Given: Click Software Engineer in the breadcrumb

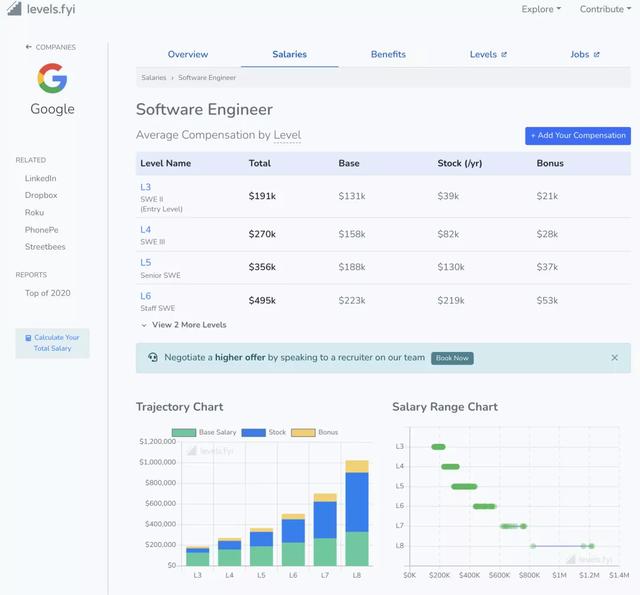Looking at the screenshot, I should pyautogui.click(x=207, y=78).
